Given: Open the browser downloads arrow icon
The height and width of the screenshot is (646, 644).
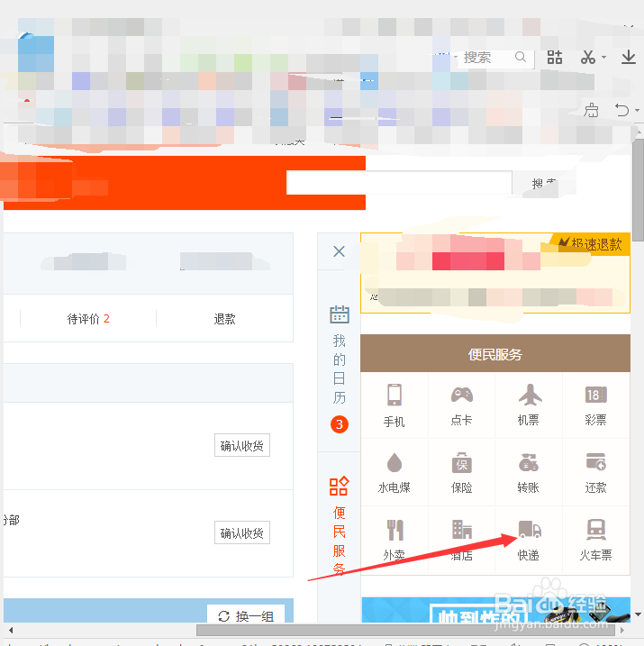Looking at the screenshot, I should point(629,57).
